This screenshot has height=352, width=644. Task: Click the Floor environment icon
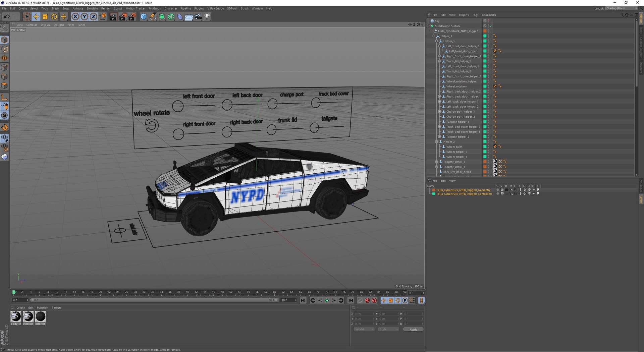189,16
